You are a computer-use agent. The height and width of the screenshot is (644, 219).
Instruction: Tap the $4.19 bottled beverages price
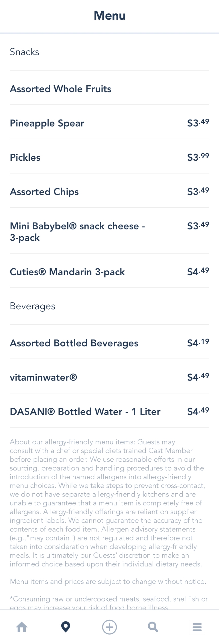(x=198, y=342)
